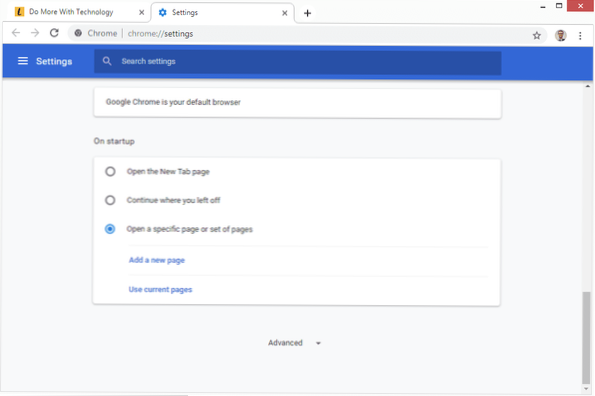Image resolution: width=595 pixels, height=396 pixels.
Task: Click the vertical scrollbar thumb
Action: tap(587, 338)
